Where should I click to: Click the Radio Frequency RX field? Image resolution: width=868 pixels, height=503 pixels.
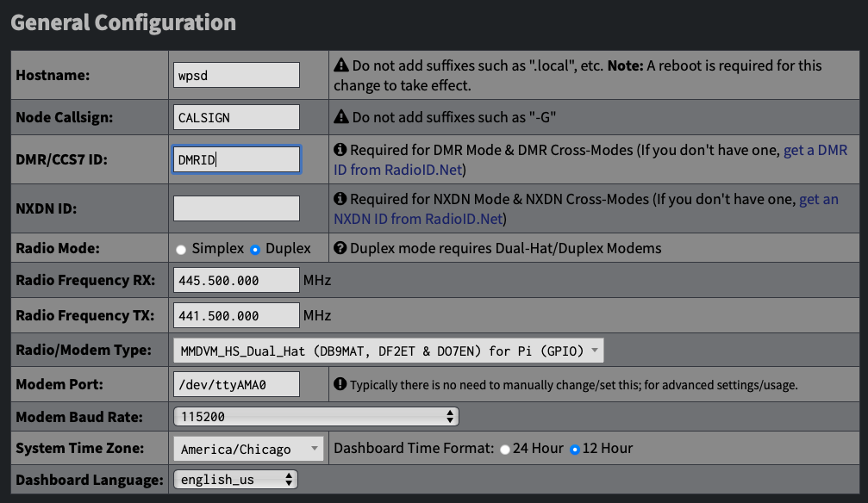[236, 281]
